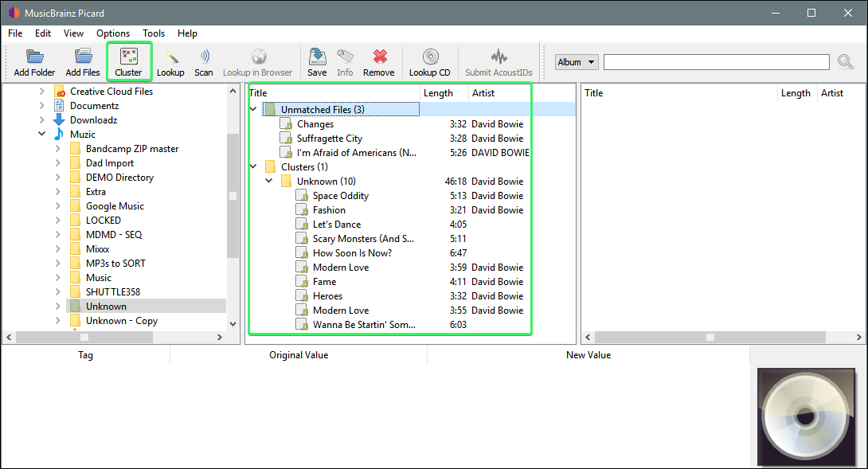The width and height of the screenshot is (868, 469).
Task: Click the Unknown (10) cluster folder icon
Action: [x=286, y=181]
